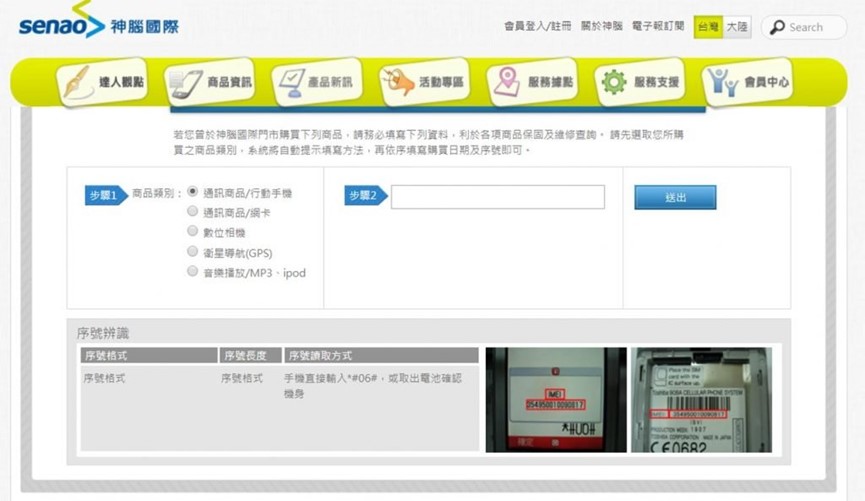Choose the 數位相機 radio option

tap(193, 231)
